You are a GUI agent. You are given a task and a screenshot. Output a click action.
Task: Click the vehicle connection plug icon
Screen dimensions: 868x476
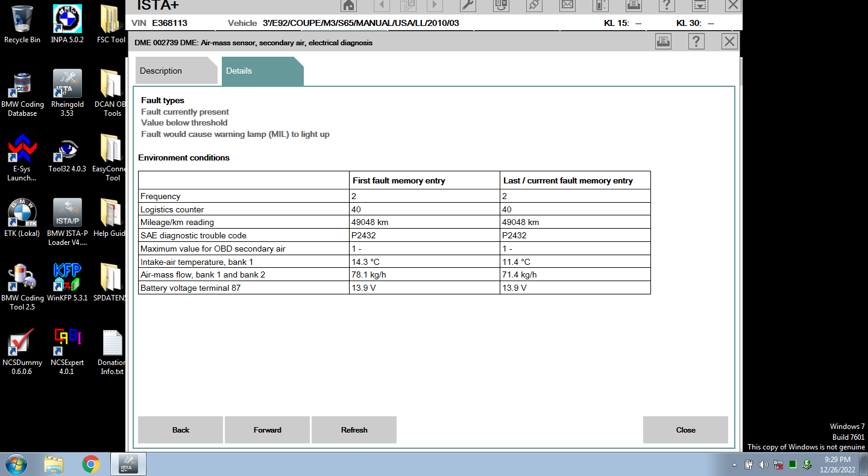(x=534, y=5)
